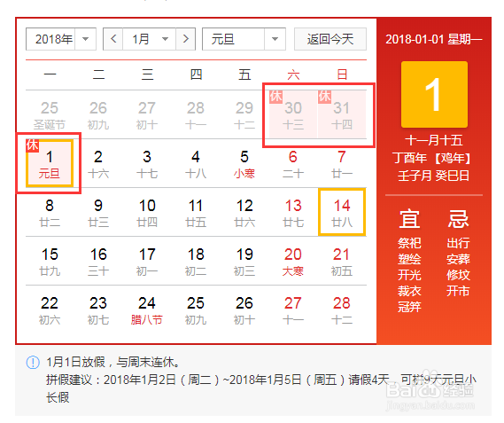This screenshot has height=423, width=504.
Task: Select January 6 二十 date
Action: [x=293, y=163]
